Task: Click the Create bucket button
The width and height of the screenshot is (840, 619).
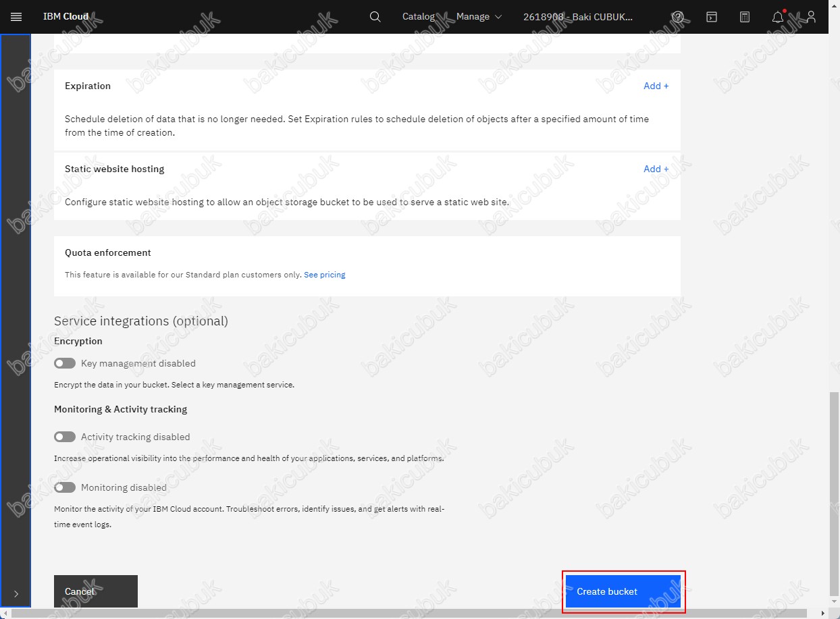Action: 623,591
